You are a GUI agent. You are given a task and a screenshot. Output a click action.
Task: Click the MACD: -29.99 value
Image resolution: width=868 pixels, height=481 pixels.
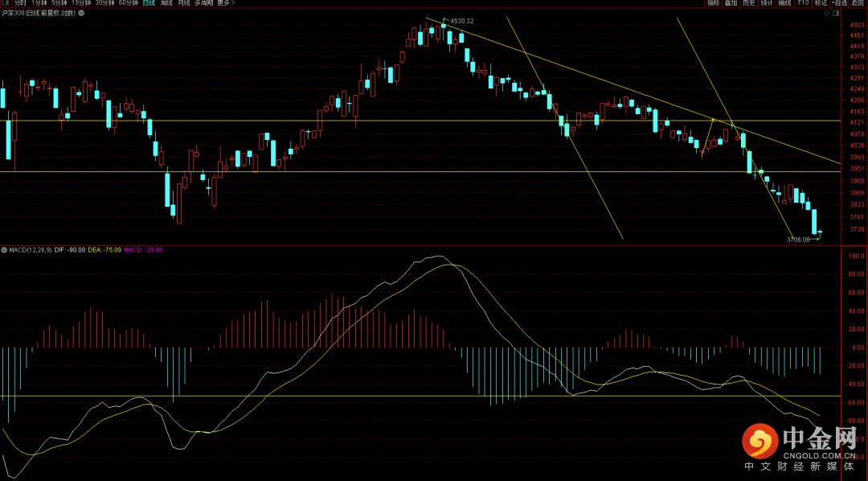tap(143, 250)
